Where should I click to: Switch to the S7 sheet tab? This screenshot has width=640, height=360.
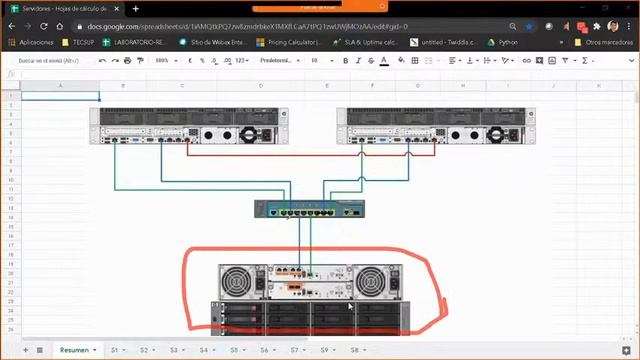click(298, 350)
